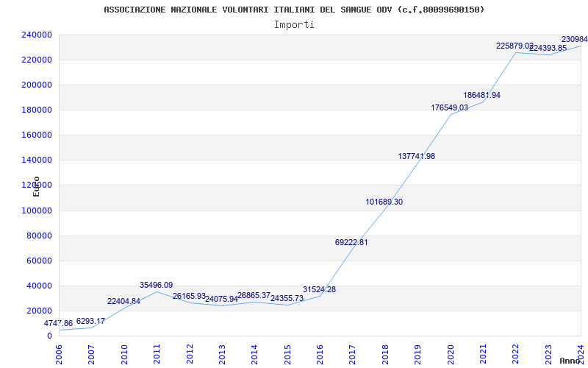Click the data label 224393.85
Screen dimensions: 588x368
tap(548, 48)
